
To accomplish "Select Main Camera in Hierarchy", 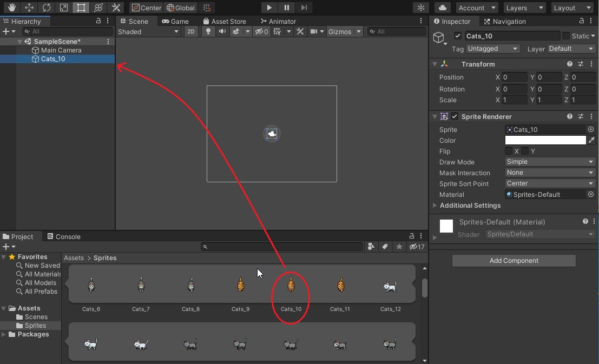I will coord(61,50).
